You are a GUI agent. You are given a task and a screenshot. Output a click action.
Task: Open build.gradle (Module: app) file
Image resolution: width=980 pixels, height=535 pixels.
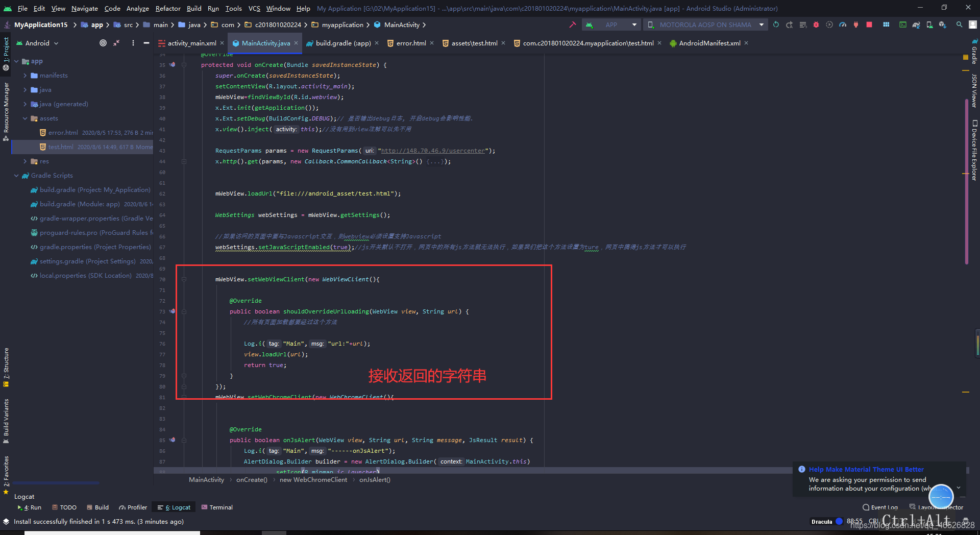coord(80,204)
